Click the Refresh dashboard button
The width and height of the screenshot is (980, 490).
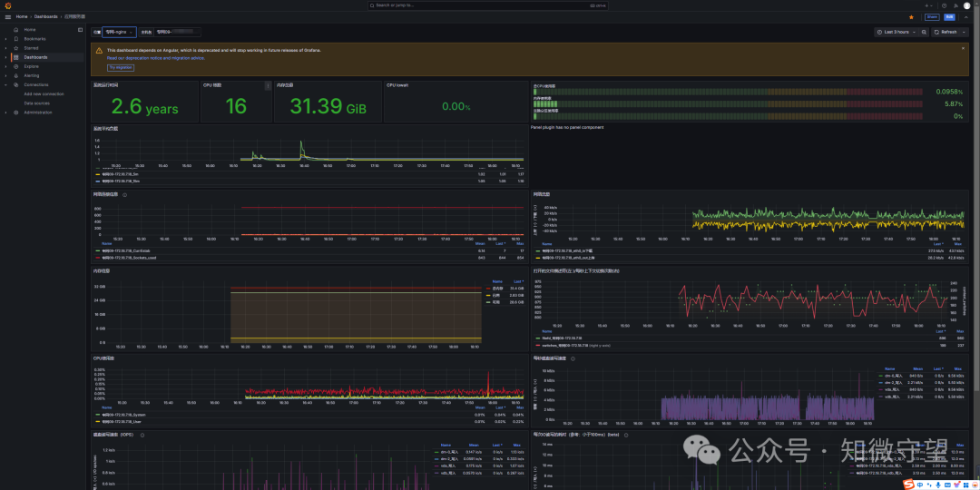coord(945,32)
